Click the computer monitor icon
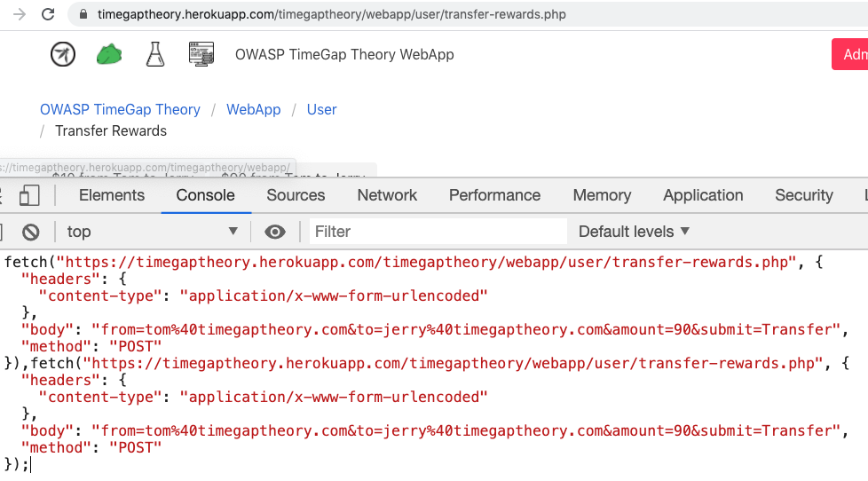Screen dimensions: 868x481 201,54
